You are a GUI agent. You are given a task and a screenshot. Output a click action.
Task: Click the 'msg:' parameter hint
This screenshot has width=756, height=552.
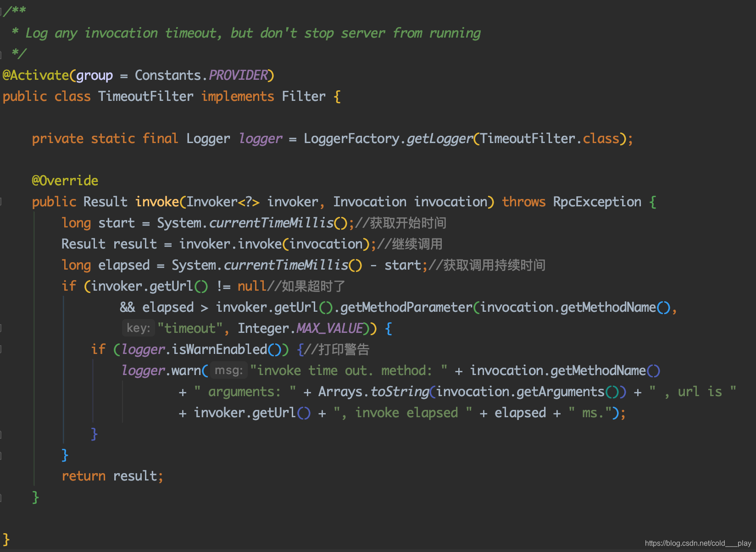(228, 370)
